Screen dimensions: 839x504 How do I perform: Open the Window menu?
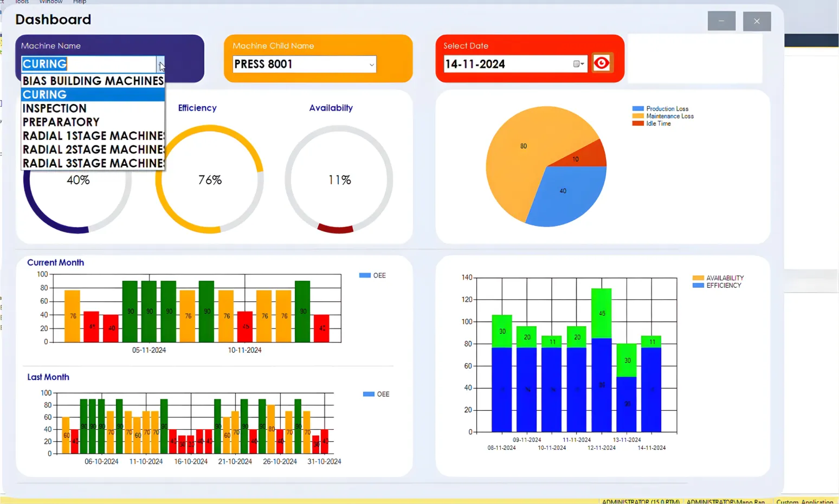pos(51,2)
